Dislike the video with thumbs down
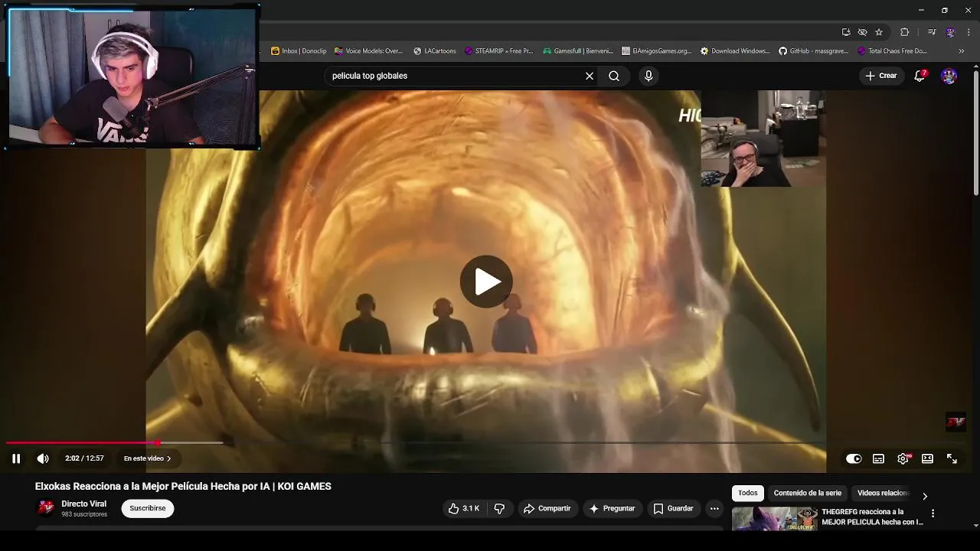This screenshot has width=980, height=551. [x=499, y=508]
